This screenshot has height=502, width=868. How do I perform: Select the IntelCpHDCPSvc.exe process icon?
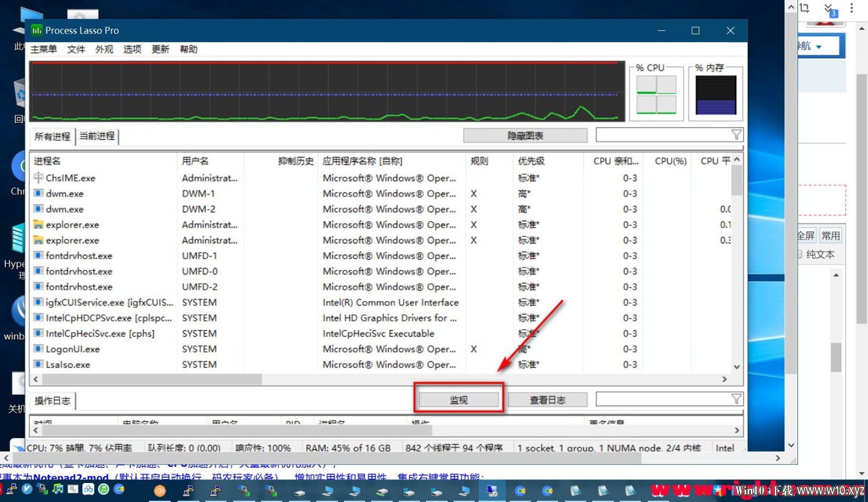[39, 318]
